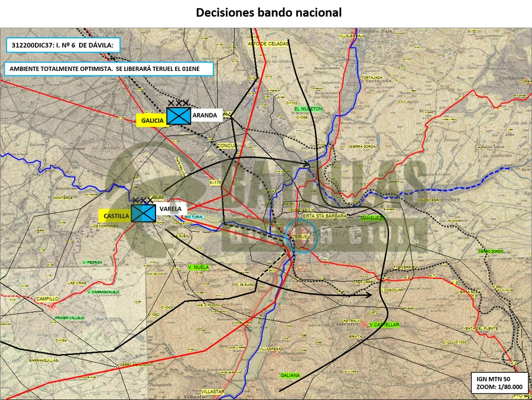Click the green V. MUELA label
Image resolution: width=532 pixels, height=400 pixels.
pyautogui.click(x=199, y=267)
